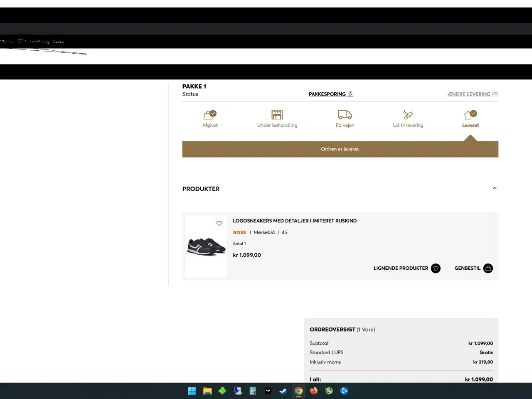Open the Windows Start menu

pos(192,391)
